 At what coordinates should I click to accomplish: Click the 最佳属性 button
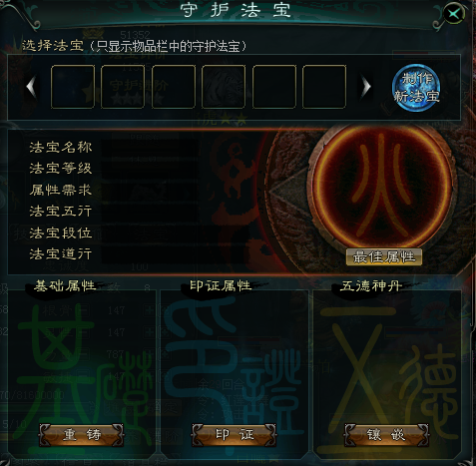[x=384, y=256]
